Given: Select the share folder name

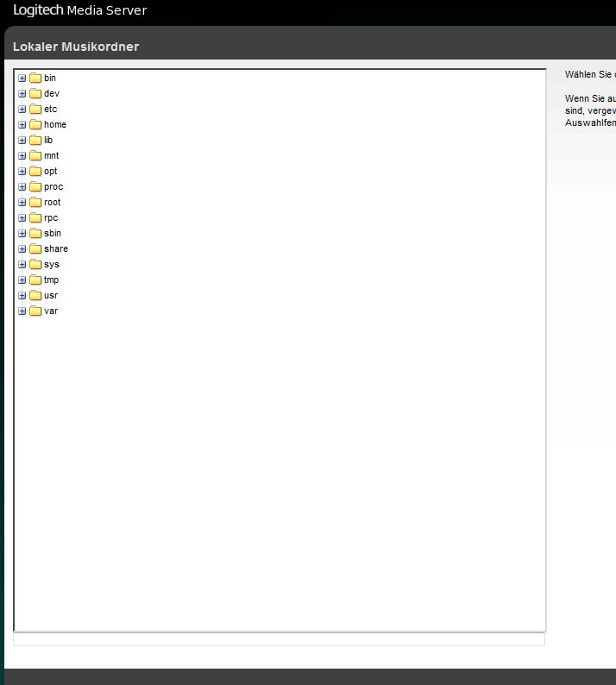Looking at the screenshot, I should coord(56,248).
